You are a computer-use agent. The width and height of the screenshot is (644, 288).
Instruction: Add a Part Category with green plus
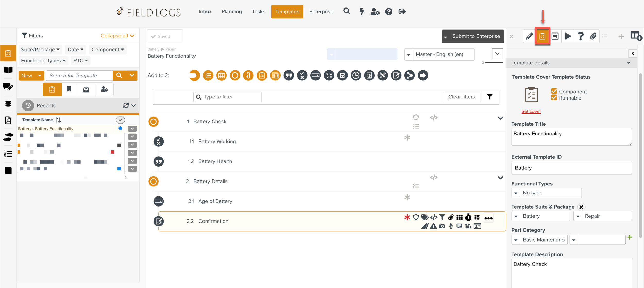point(630,237)
